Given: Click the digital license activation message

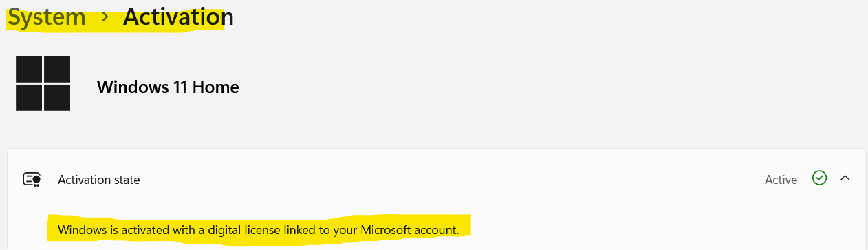Looking at the screenshot, I should tap(258, 229).
